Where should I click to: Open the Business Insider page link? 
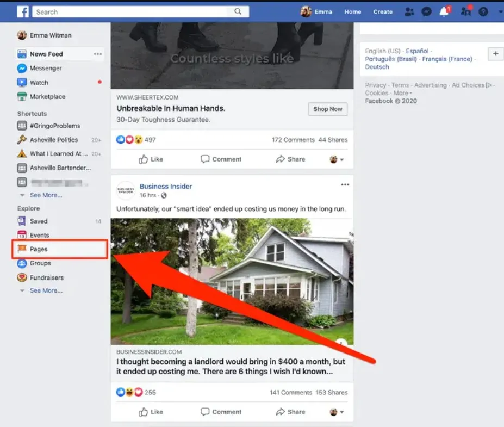(165, 187)
